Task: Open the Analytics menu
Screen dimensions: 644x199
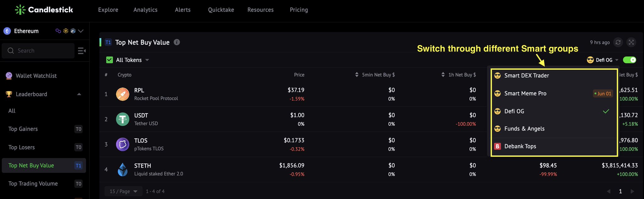Action: click(x=145, y=10)
